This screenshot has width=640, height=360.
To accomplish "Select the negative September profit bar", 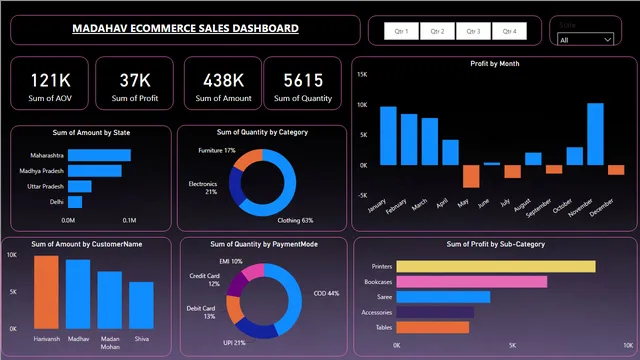I will coord(554,169).
